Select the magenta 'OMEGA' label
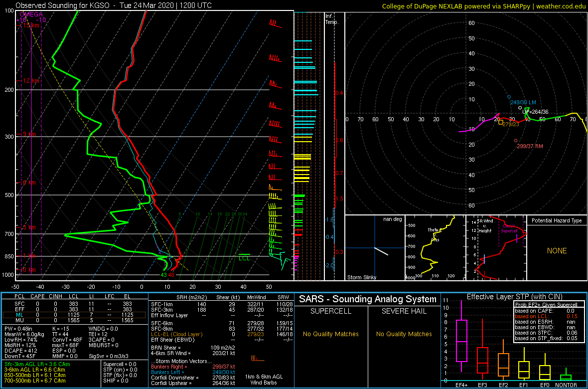Screen dimensions: 588x389 (31, 14)
